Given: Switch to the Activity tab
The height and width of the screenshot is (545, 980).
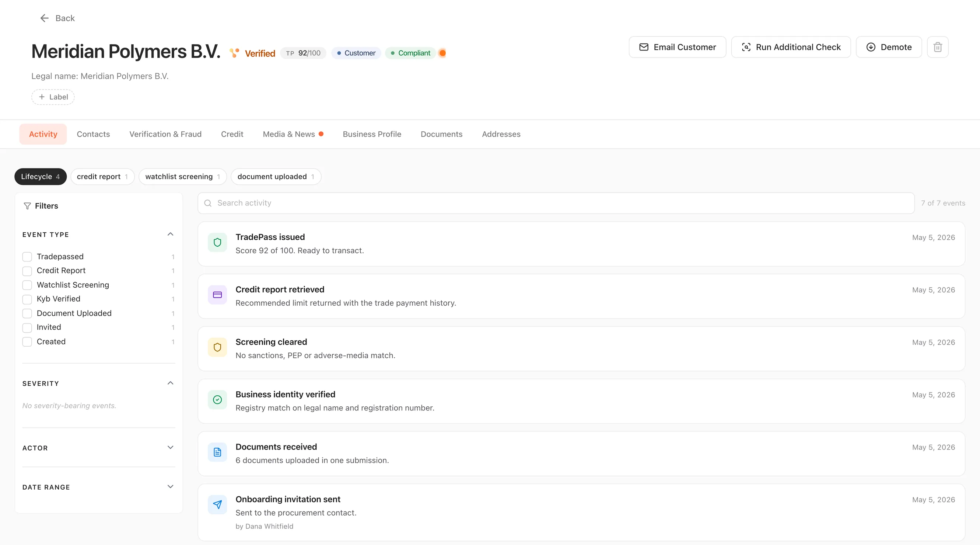Looking at the screenshot, I should 43,134.
